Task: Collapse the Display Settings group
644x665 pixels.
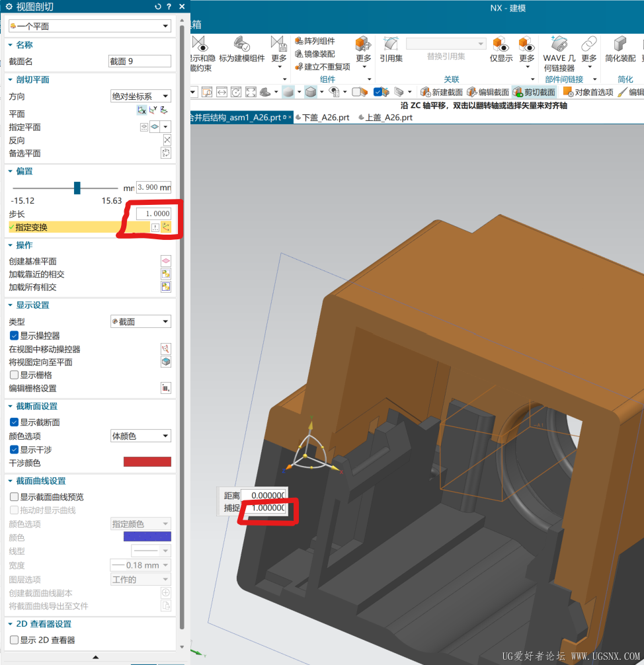Action: click(x=11, y=305)
